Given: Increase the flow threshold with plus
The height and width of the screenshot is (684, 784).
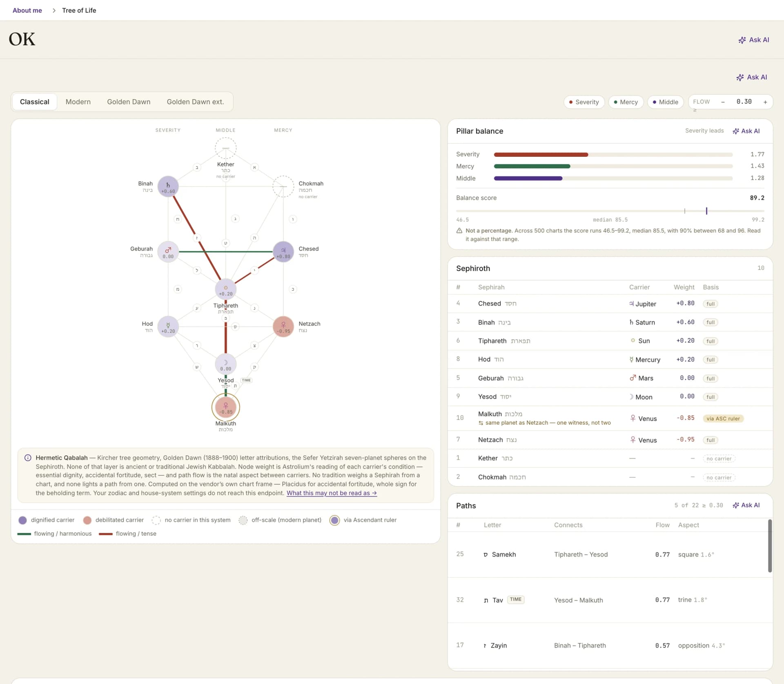Looking at the screenshot, I should click(765, 102).
